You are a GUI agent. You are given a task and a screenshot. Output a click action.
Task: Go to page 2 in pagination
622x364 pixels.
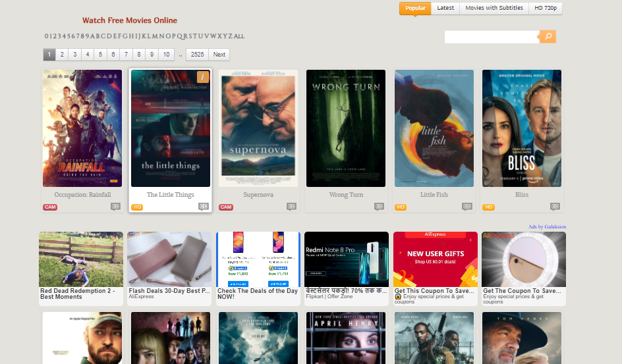point(62,55)
